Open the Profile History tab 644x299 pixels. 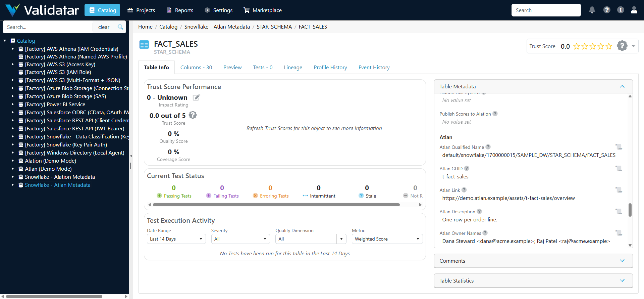pyautogui.click(x=330, y=67)
